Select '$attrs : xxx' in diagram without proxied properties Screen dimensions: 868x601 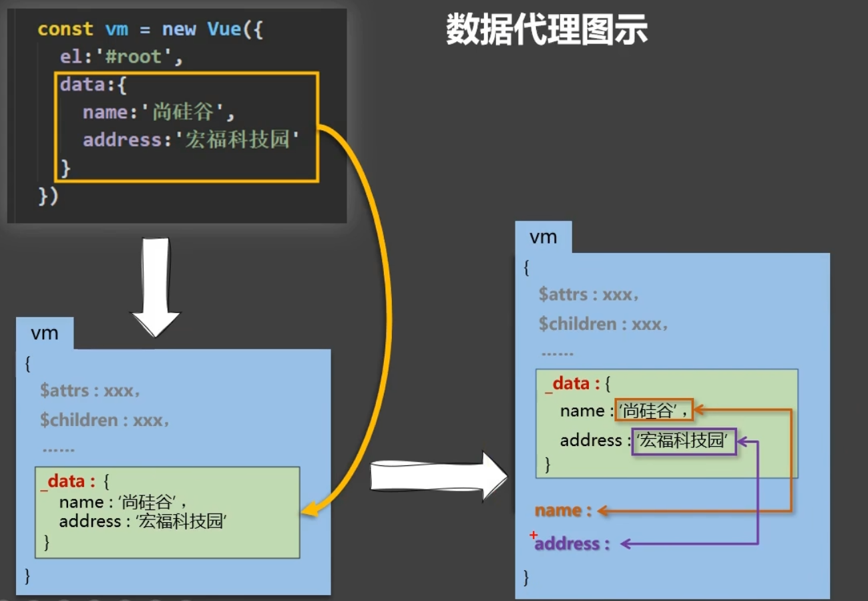click(90, 391)
